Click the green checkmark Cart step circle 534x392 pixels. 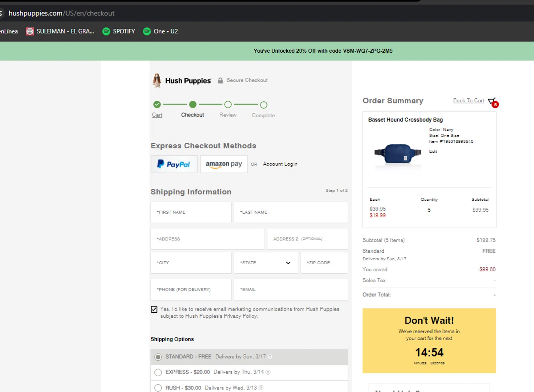click(x=157, y=105)
